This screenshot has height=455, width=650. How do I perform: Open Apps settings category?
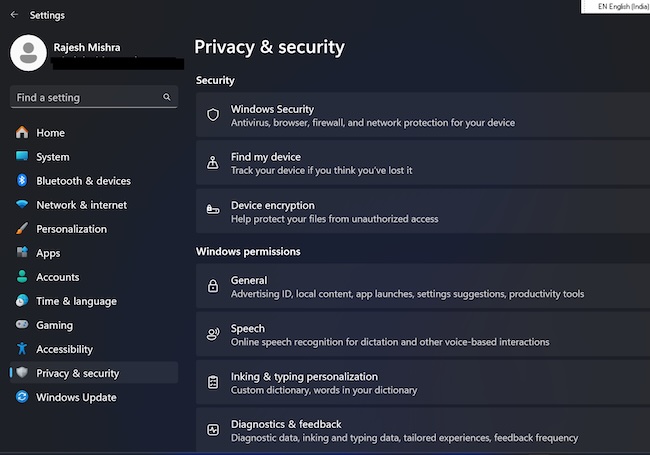coord(94,253)
